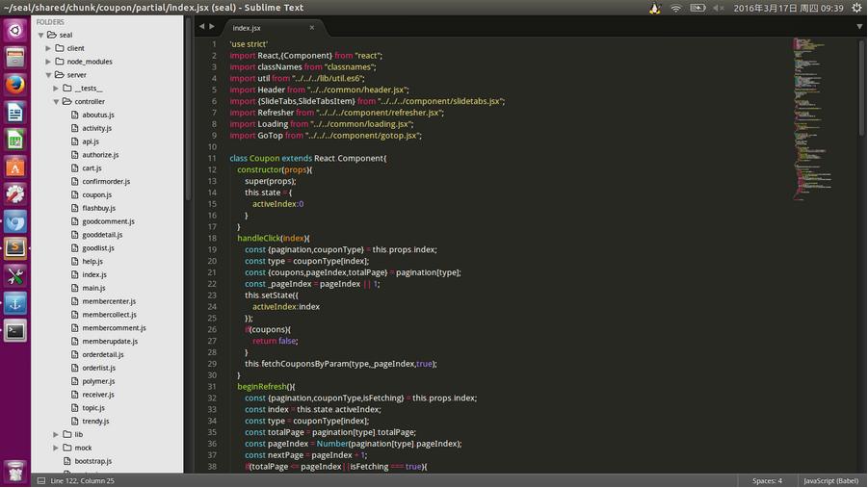The width and height of the screenshot is (868, 488).
Task: Open the Terminal launcher icon
Action: pyautogui.click(x=14, y=330)
